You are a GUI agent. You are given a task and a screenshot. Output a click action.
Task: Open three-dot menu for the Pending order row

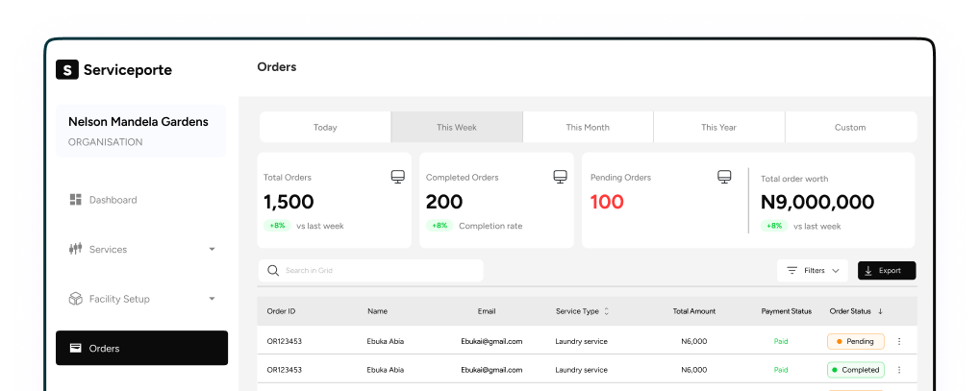coord(899,341)
